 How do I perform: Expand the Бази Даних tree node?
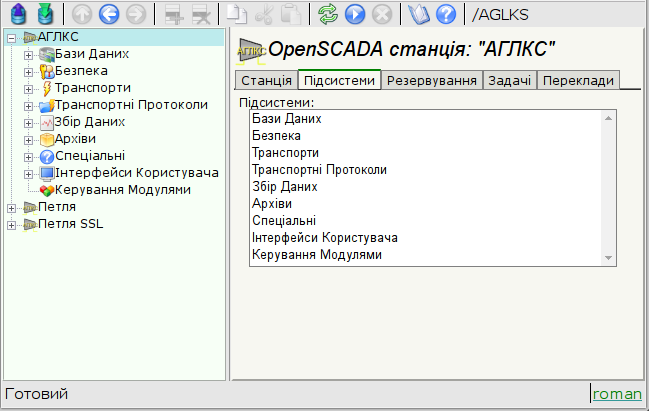28,54
